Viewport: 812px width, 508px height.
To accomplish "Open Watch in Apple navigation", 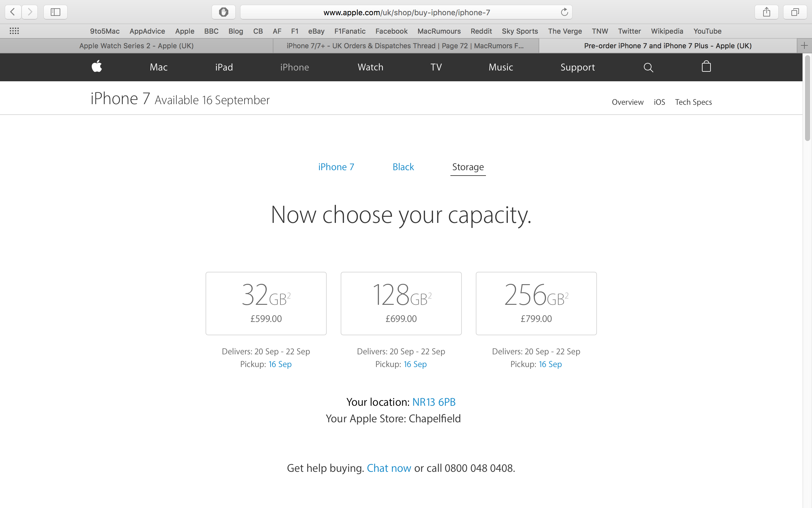I will pyautogui.click(x=370, y=67).
